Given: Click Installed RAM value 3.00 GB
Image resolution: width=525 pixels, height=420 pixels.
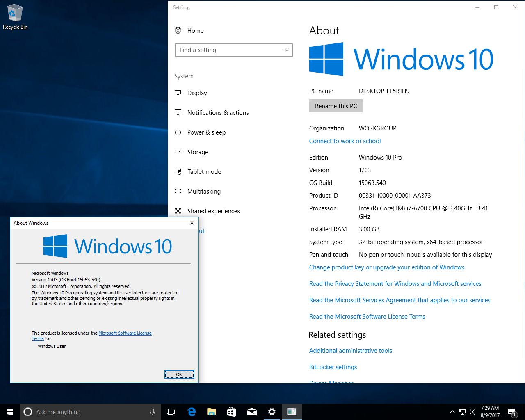Looking at the screenshot, I should [x=369, y=229].
